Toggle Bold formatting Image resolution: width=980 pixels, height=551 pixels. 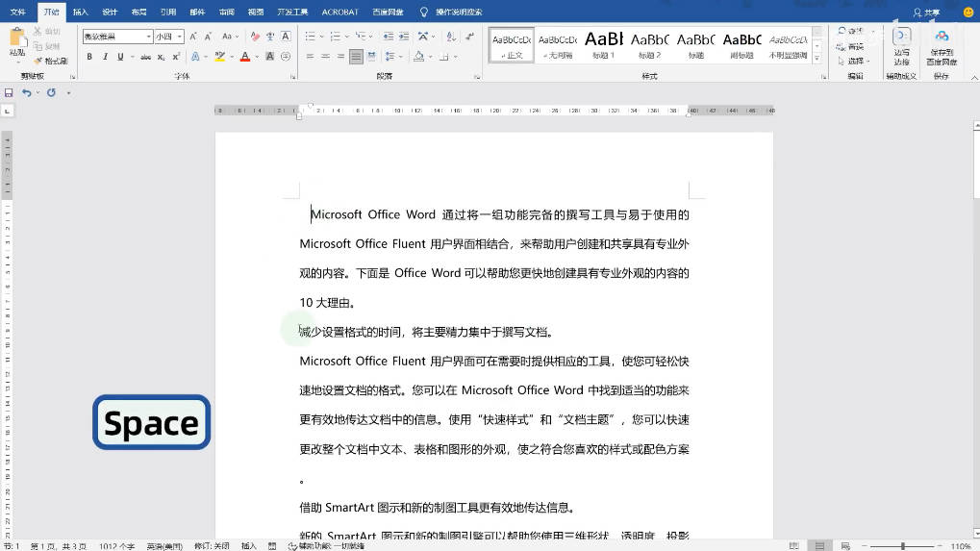click(90, 57)
